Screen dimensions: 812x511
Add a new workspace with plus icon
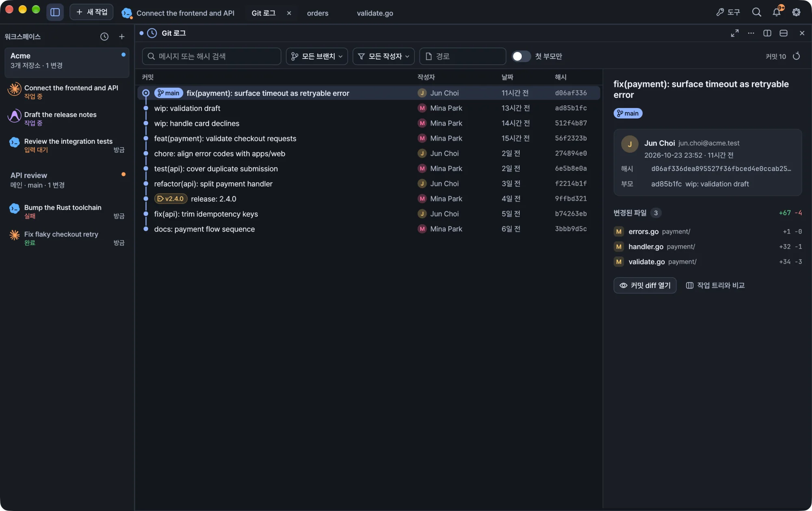pyautogui.click(x=121, y=37)
